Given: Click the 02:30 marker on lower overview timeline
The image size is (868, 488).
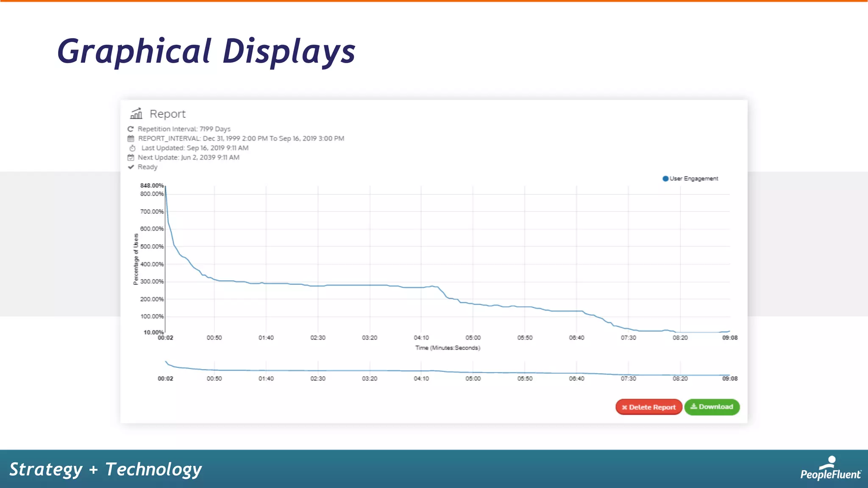Looking at the screenshot, I should 318,379.
